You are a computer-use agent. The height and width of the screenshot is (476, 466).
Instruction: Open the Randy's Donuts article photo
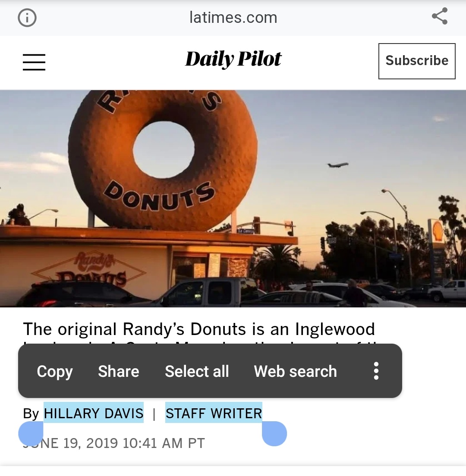pos(233,198)
